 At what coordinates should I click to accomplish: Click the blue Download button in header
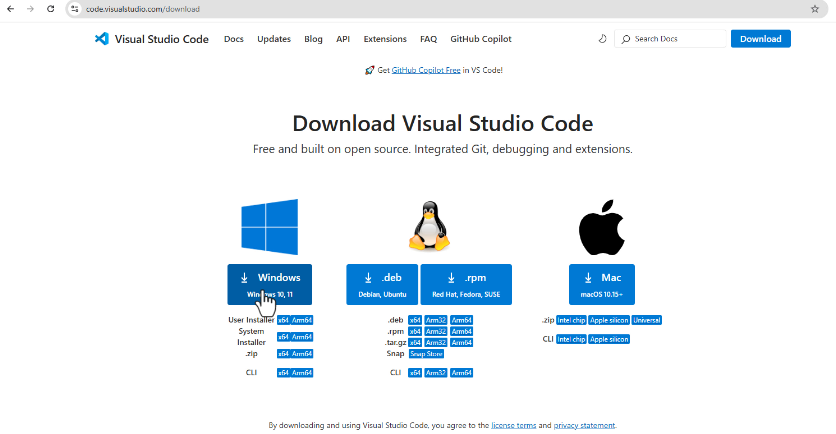coord(761,39)
